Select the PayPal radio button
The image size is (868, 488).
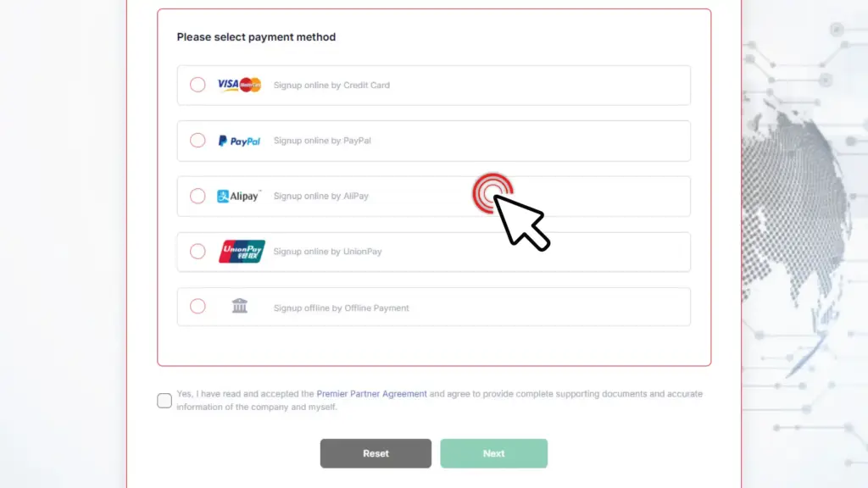198,141
